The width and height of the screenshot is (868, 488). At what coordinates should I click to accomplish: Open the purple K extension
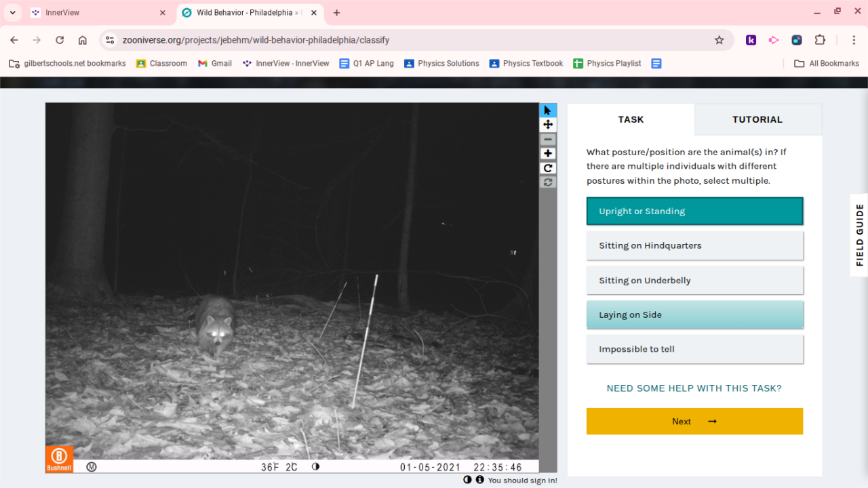tap(751, 40)
